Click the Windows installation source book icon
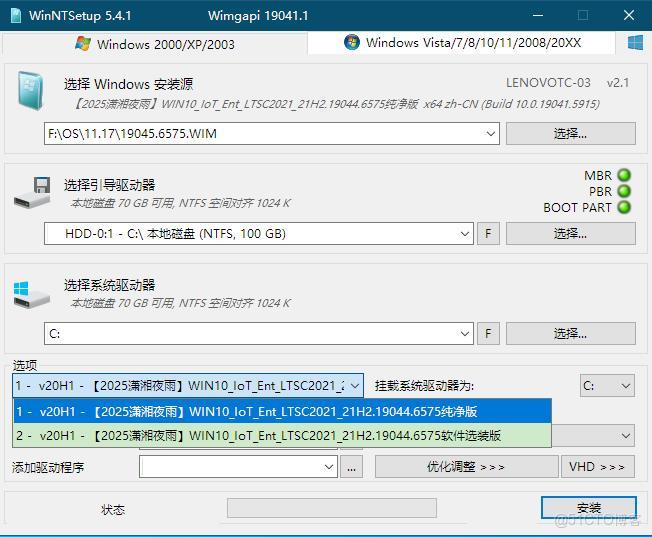 (30, 91)
